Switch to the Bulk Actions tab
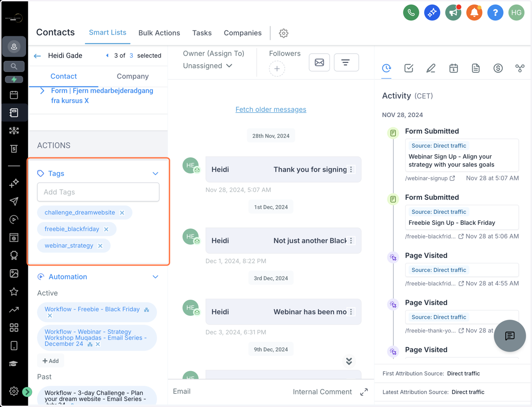The height and width of the screenshot is (407, 532). pyautogui.click(x=159, y=33)
